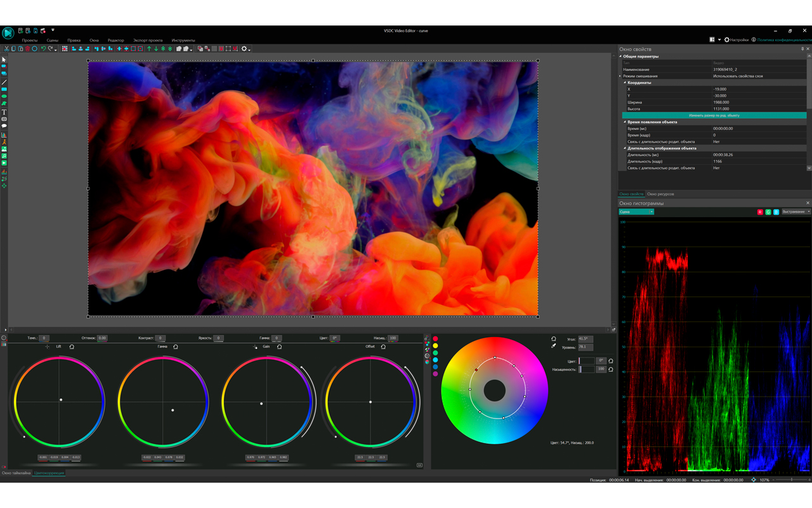Open the quick access toolbar dropdown arrow
The image size is (812, 508).
(x=53, y=30)
